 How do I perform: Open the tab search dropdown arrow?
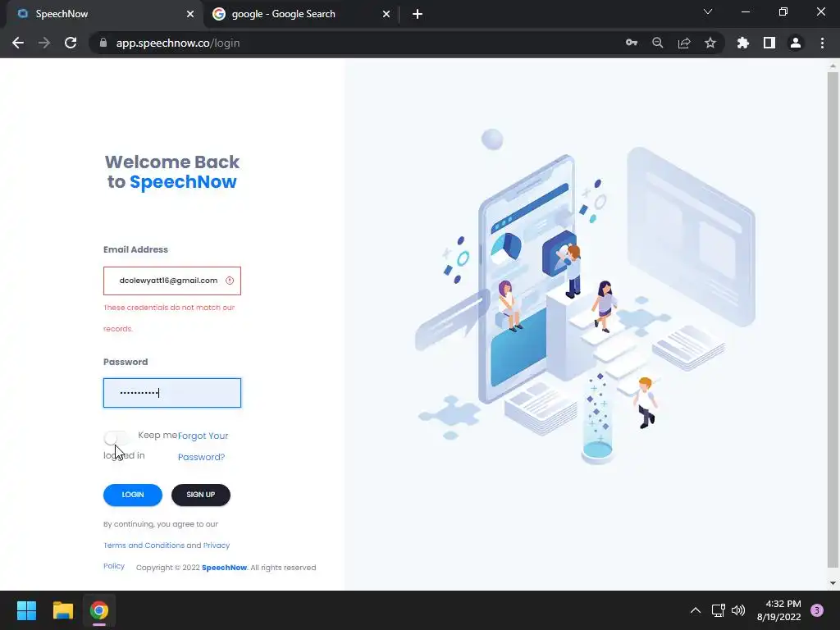708,11
